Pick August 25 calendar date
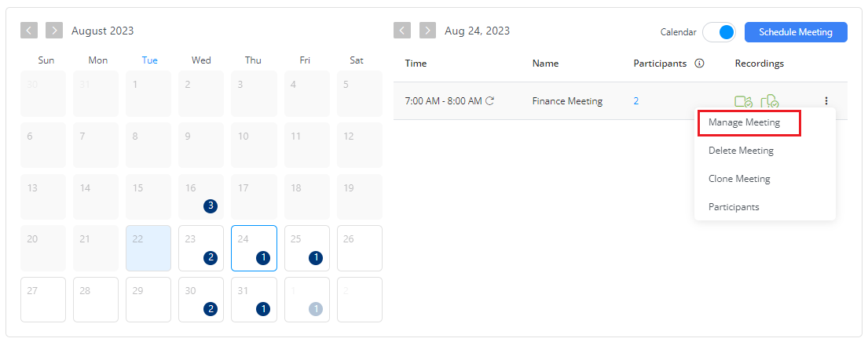Viewport: 868px width, 342px height. [x=306, y=248]
